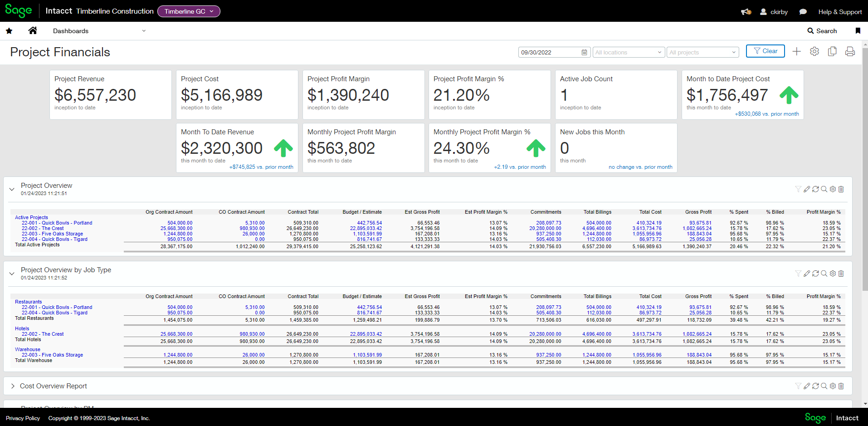Click the duplicate dashboard icon

(x=832, y=52)
